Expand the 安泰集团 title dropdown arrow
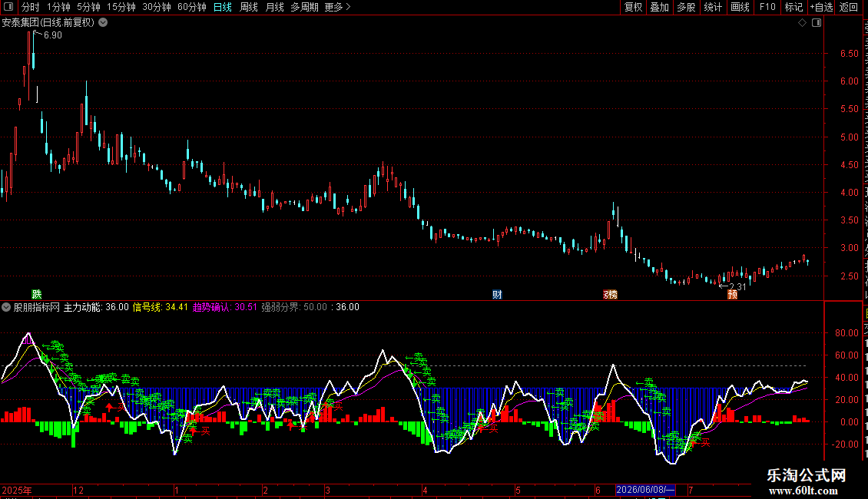 (x=103, y=23)
